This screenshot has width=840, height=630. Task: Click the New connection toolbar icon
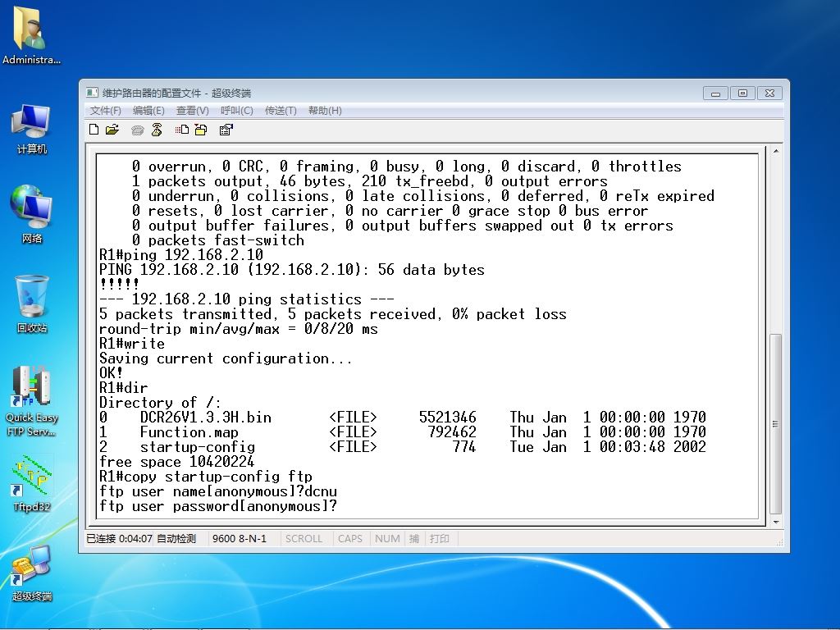pos(94,130)
